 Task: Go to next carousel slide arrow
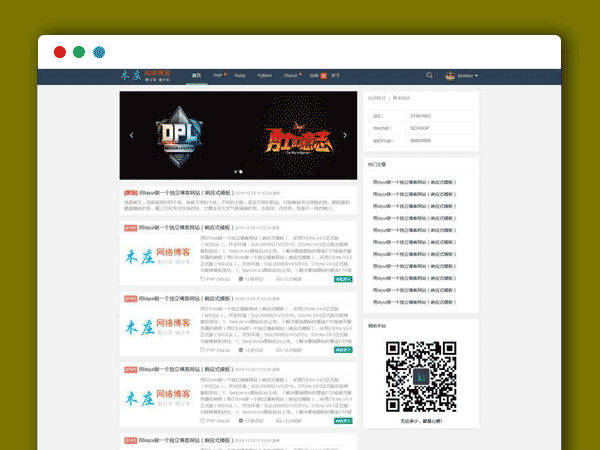tap(346, 135)
